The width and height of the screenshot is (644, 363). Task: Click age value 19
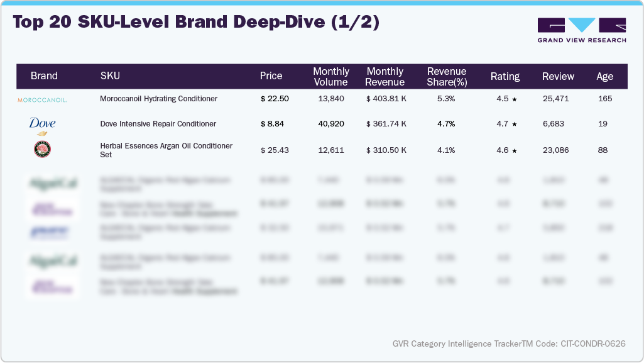click(603, 124)
